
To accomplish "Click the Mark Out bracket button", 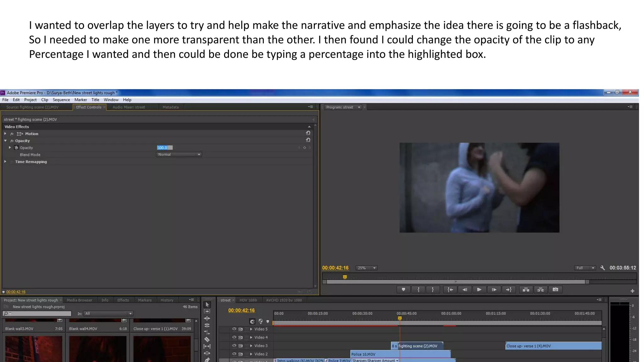I will point(433,290).
